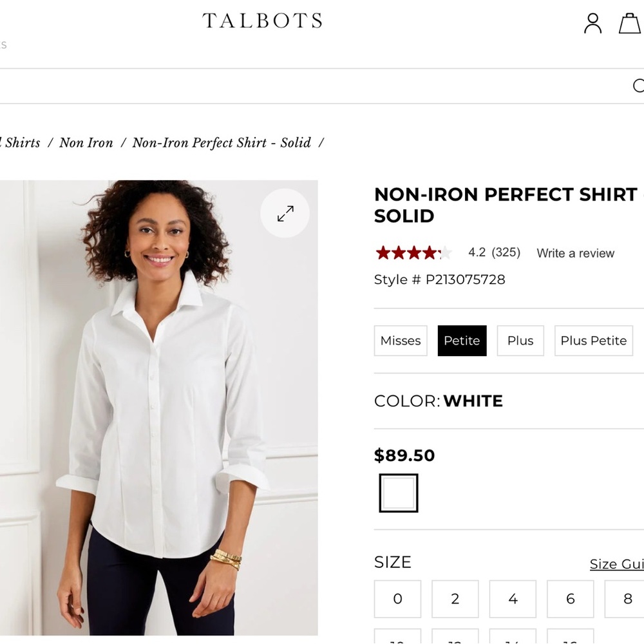Image resolution: width=644 pixels, height=644 pixels.
Task: Select the Misses fit option
Action: pos(400,340)
